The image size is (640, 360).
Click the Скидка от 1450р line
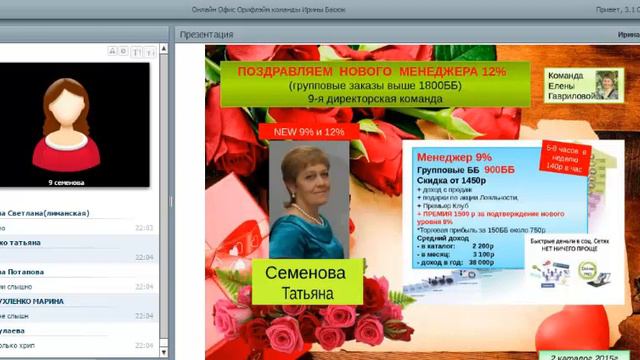(x=451, y=180)
